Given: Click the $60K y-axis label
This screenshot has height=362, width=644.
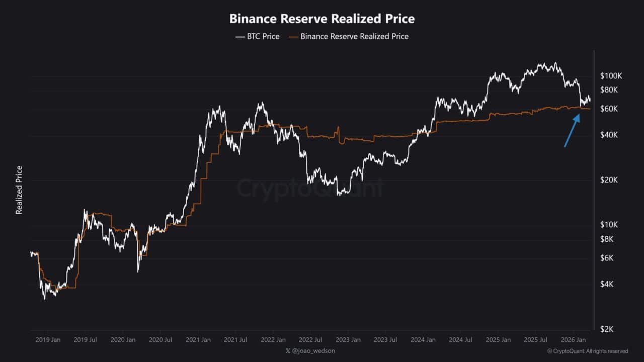Looking at the screenshot, I should pos(609,109).
